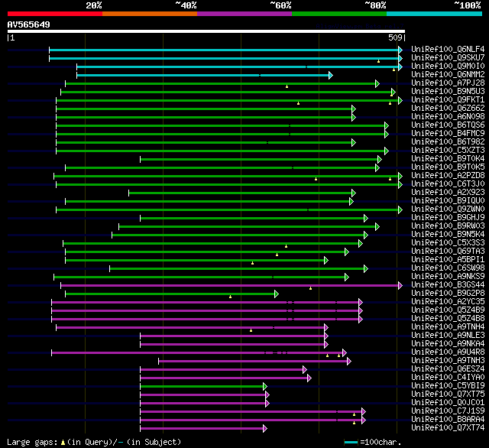Click the yellow query-gap icon in the legend
The width and height of the screenshot is (489, 448).
point(63,442)
